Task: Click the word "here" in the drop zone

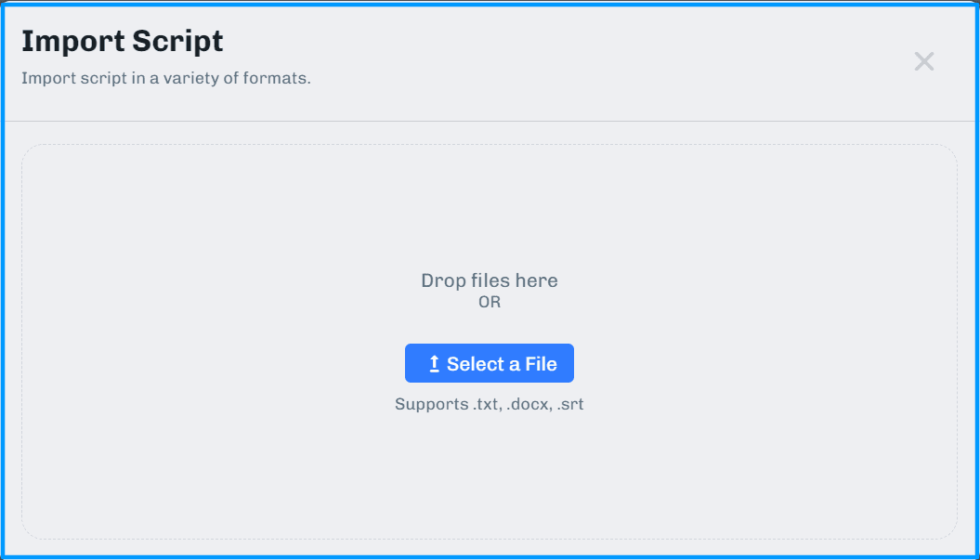Action: (537, 280)
